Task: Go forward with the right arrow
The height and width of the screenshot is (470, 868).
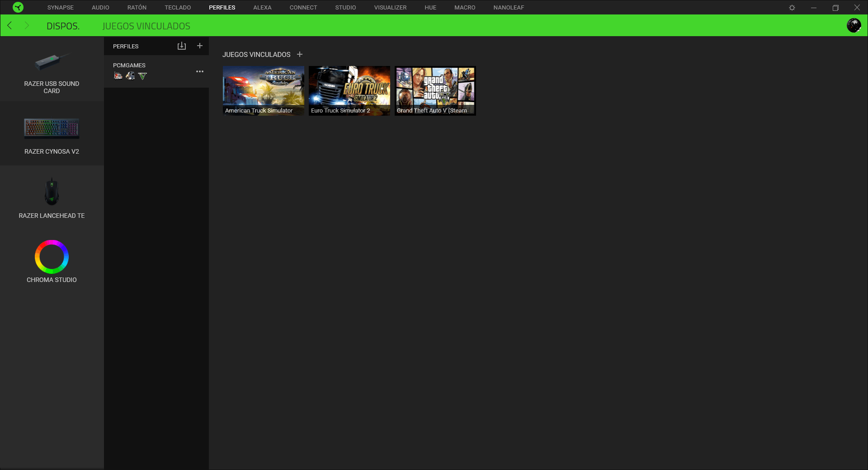Action: point(27,25)
